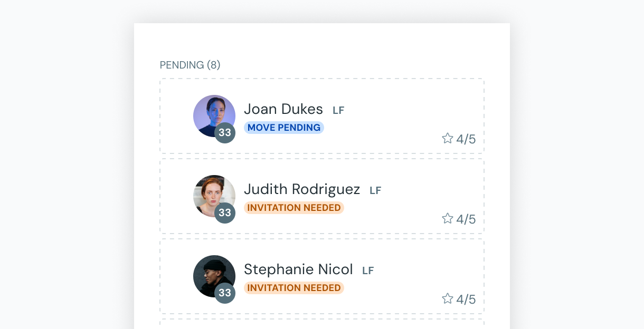
Task: Click the 4/5 rating on Joan Dukes
Action: (x=466, y=139)
